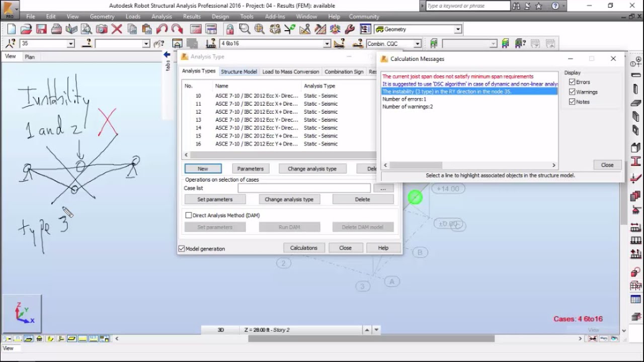Open Print preview with the magnifier-page icon

(x=86, y=29)
